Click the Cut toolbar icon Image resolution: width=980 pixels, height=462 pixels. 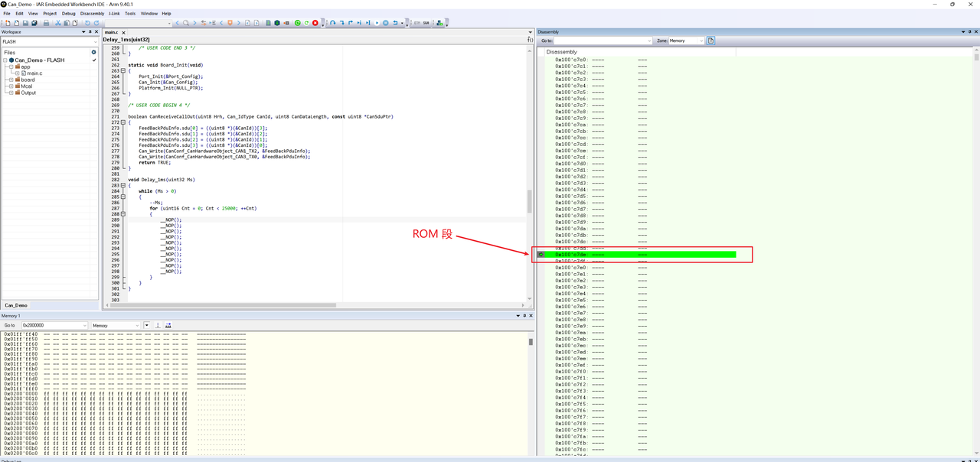(58, 23)
